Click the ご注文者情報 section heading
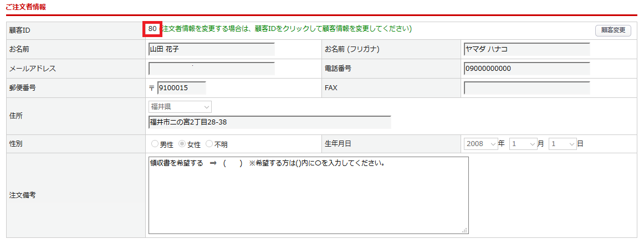 pos(26,7)
